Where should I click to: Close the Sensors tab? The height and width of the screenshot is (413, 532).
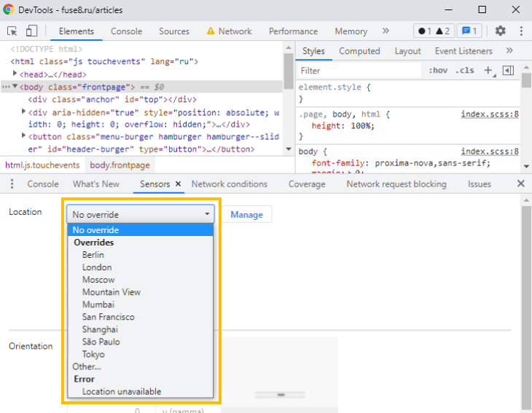[x=178, y=184]
